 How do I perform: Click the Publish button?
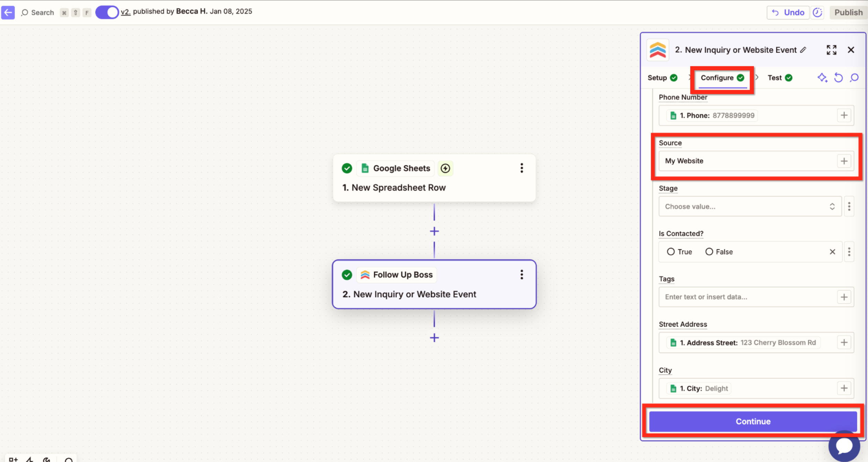point(848,12)
